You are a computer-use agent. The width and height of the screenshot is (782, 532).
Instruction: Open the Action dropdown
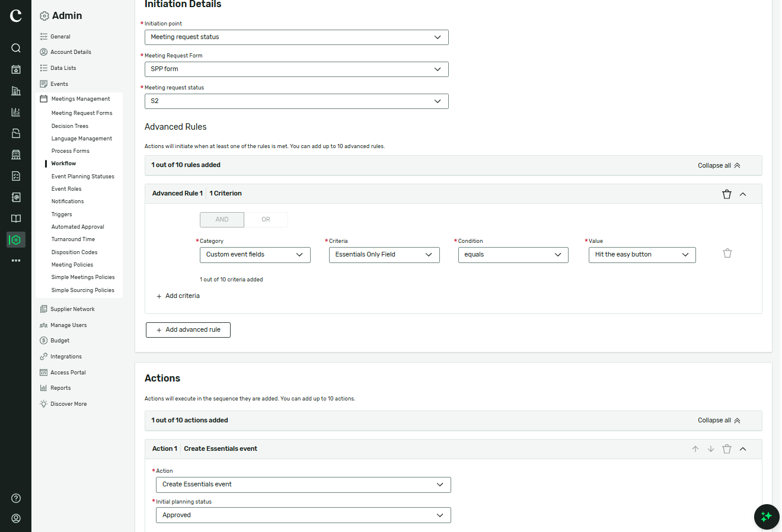304,485
